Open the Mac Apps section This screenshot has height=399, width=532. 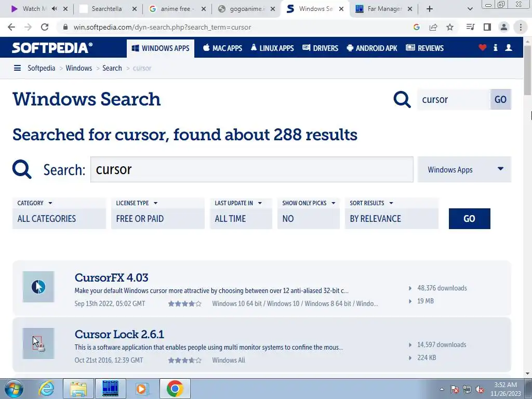click(222, 48)
